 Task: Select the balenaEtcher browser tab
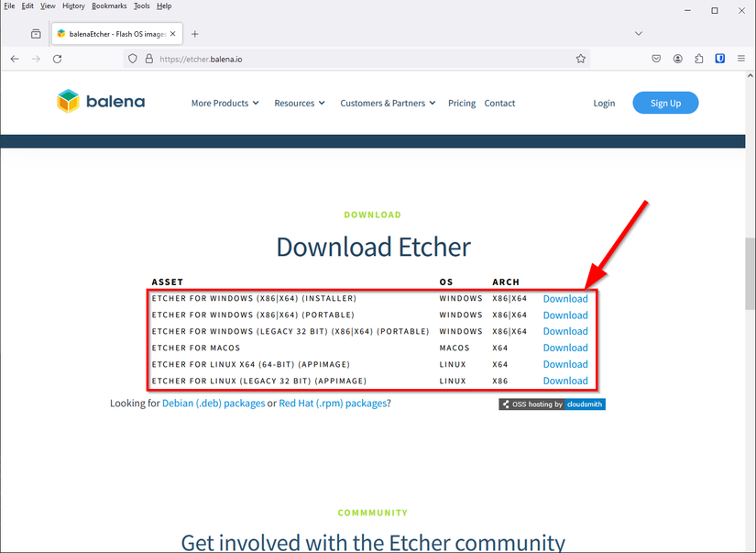click(x=115, y=33)
